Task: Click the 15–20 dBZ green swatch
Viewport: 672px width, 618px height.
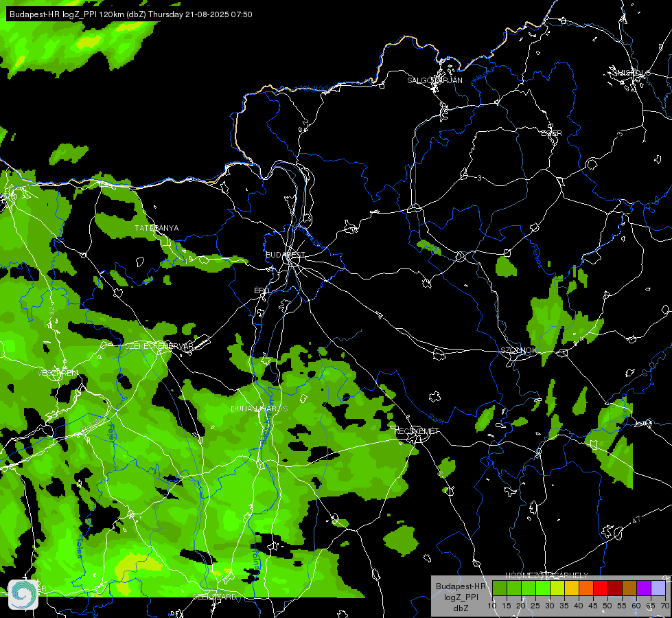Action: pos(514,588)
